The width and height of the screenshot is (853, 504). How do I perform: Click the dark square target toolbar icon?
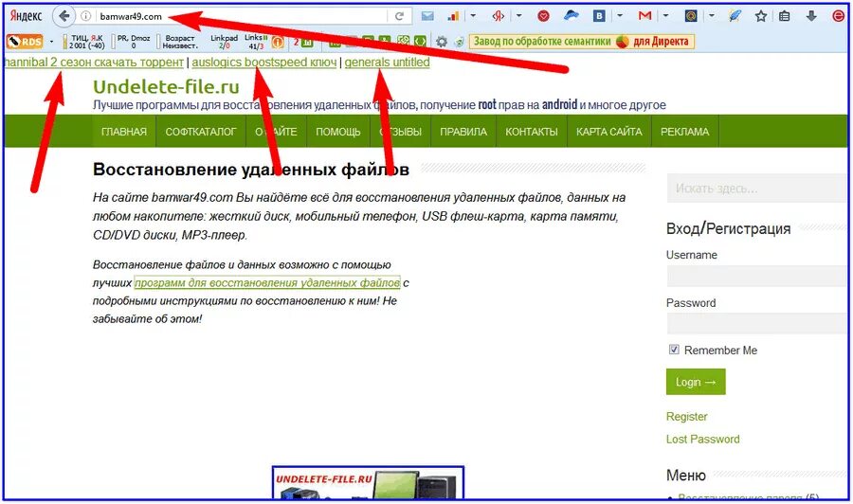[x=691, y=16]
